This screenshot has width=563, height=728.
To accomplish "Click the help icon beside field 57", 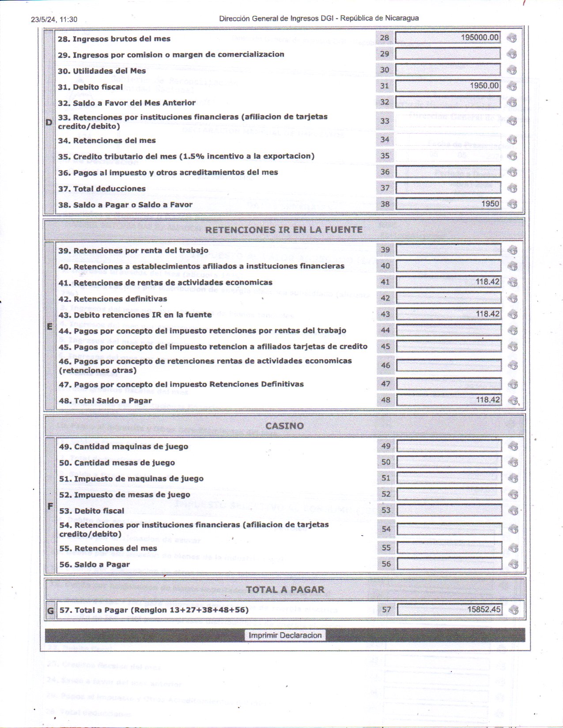I will point(513,610).
